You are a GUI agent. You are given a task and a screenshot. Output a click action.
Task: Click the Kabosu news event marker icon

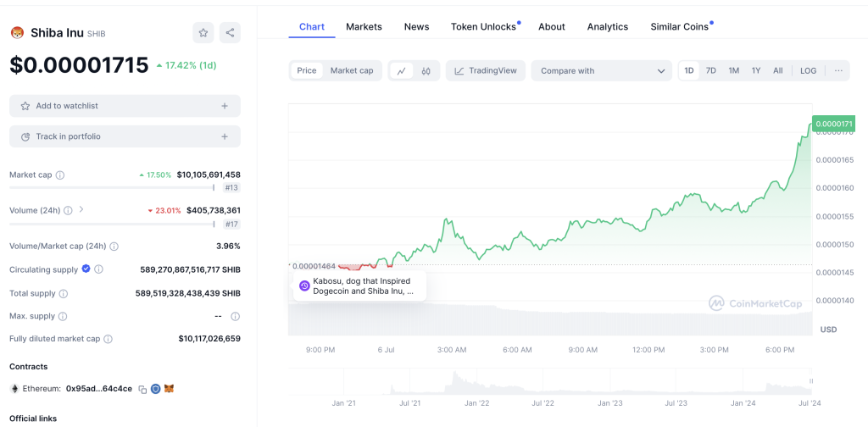coord(304,286)
